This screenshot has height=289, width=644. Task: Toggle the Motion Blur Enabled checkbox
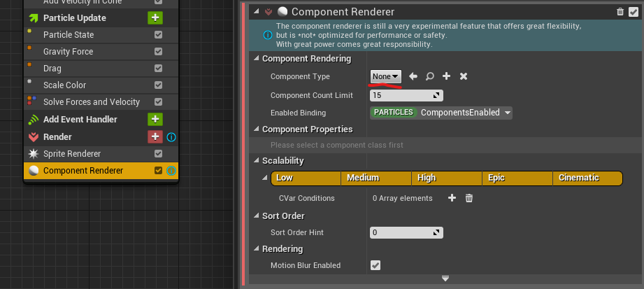pyautogui.click(x=375, y=265)
